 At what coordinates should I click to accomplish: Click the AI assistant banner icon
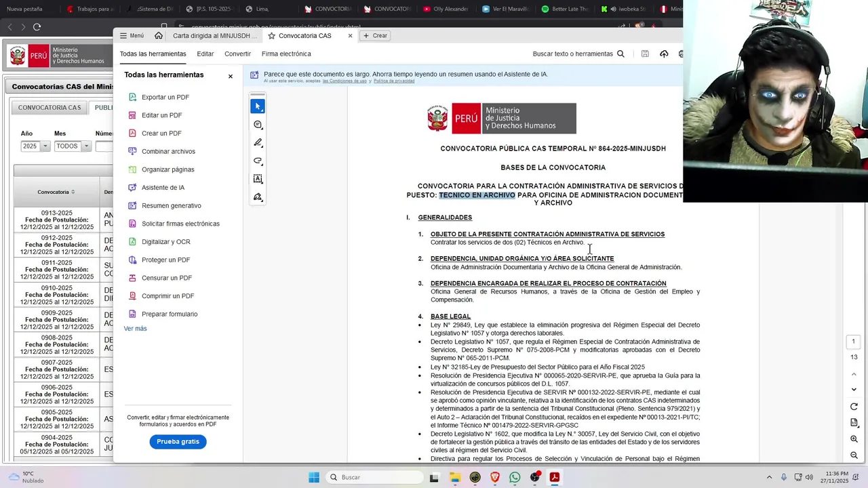click(x=254, y=75)
